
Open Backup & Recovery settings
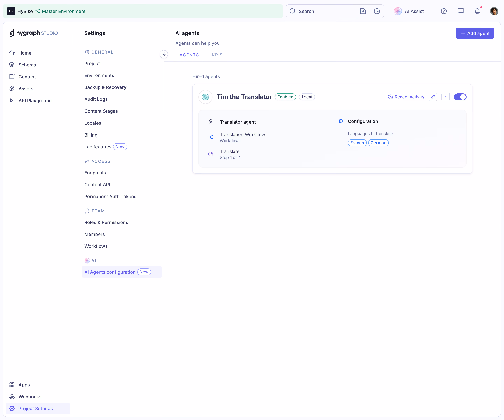pos(105,87)
